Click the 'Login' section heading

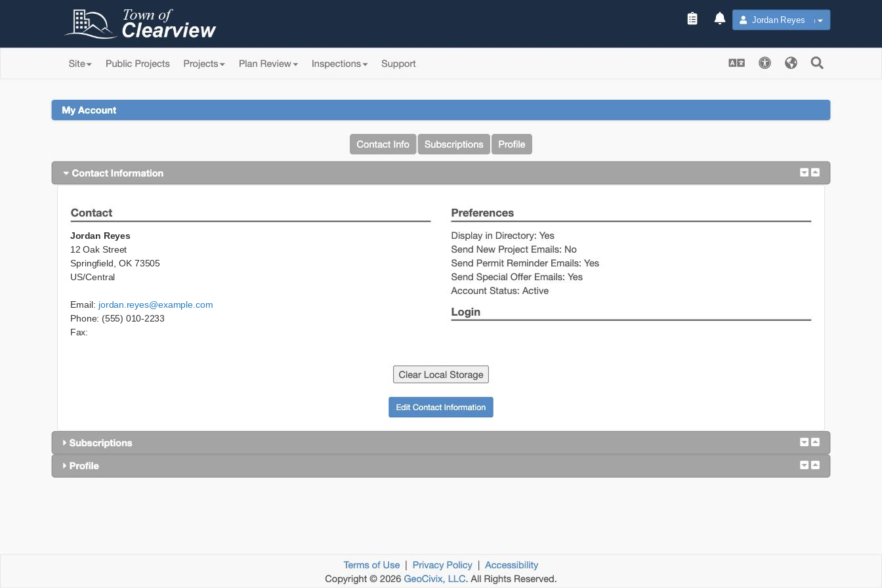[x=466, y=312]
